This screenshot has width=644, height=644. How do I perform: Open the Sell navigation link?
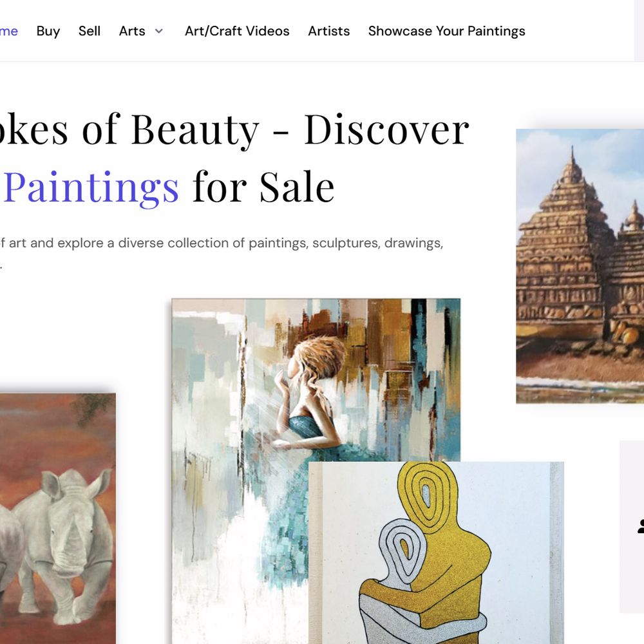(x=90, y=31)
